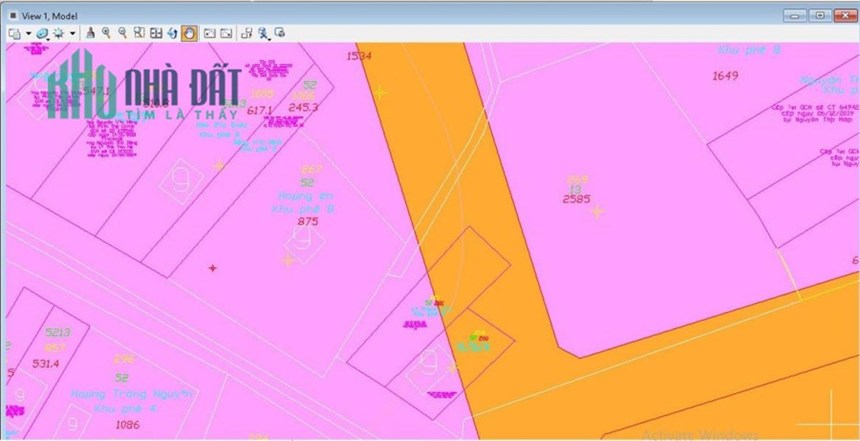Viewport: 860px width, 441px height.
Task: Minimize the View 1 window
Action: coord(795,15)
